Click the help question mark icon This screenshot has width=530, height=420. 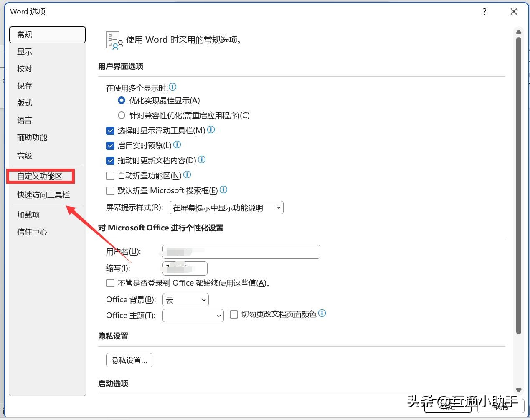(x=484, y=12)
